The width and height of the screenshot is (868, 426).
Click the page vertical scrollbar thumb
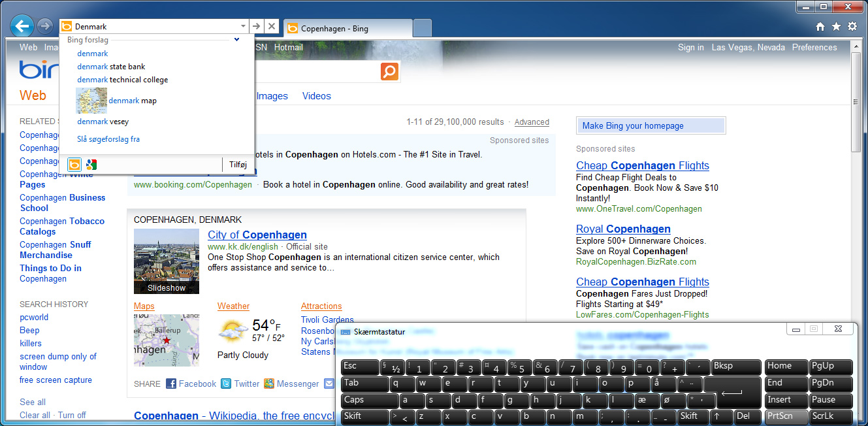click(x=856, y=101)
